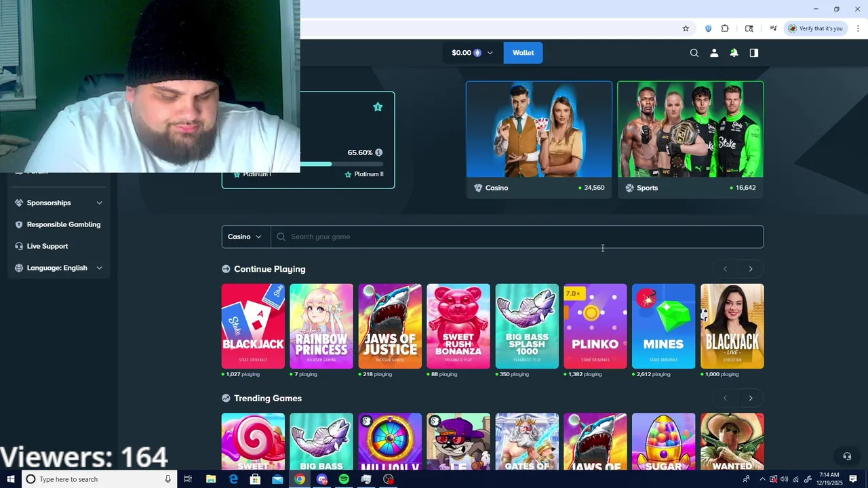Open Microsoft Edge from taskbar

pyautogui.click(x=233, y=479)
